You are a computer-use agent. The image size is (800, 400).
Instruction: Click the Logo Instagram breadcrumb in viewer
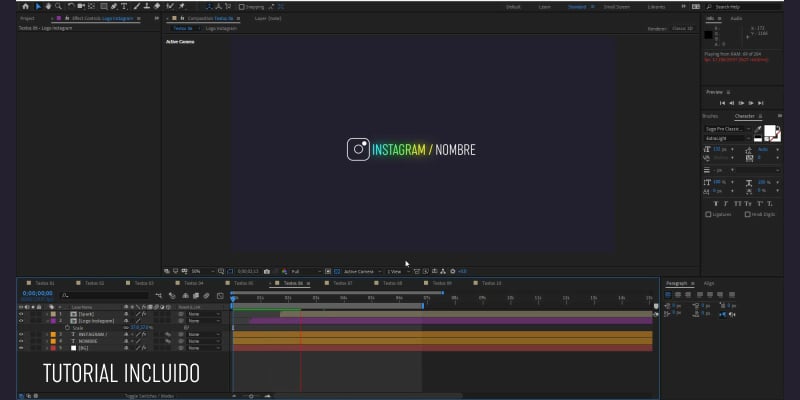pos(221,29)
